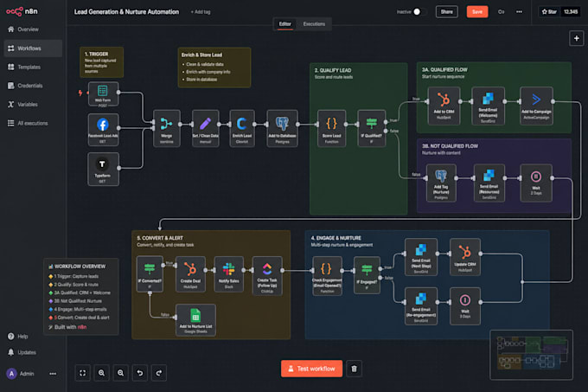Open the Score Lead function node

pyautogui.click(x=331, y=128)
